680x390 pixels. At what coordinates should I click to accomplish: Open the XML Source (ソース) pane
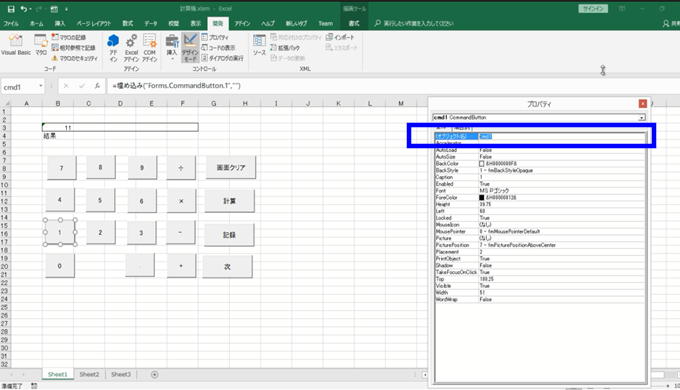tap(259, 45)
